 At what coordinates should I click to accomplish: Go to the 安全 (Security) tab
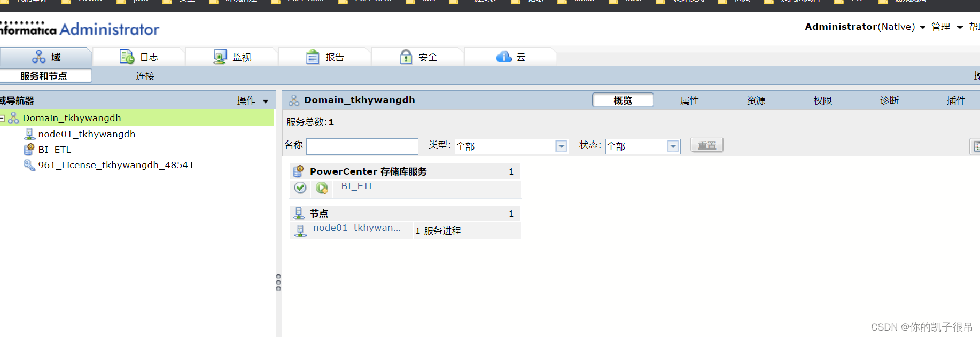click(418, 57)
